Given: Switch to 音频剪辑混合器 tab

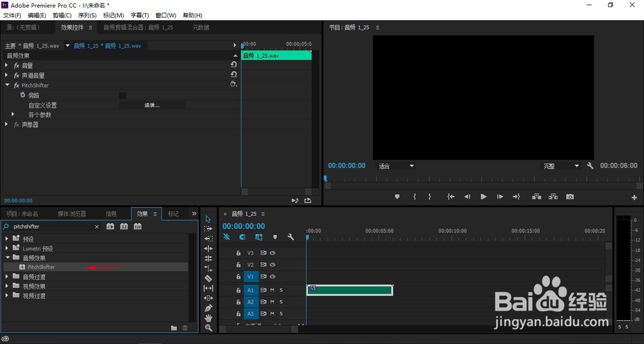Looking at the screenshot, I should point(138,28).
